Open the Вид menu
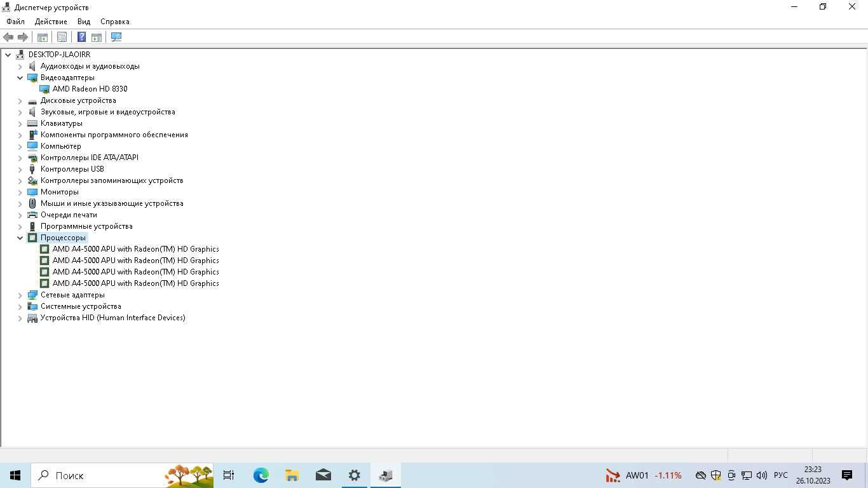 click(x=84, y=22)
